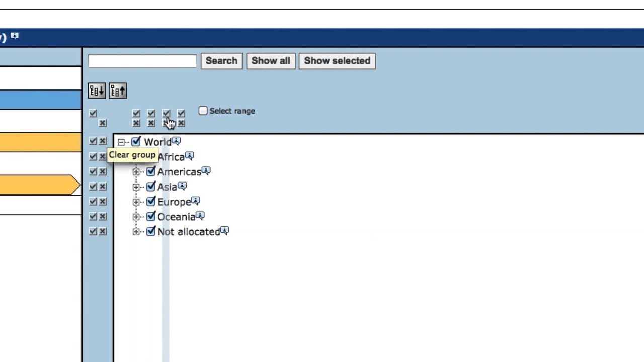Click the select-group check icon in Europe row
Image resolution: width=644 pixels, height=362 pixels.
click(93, 201)
